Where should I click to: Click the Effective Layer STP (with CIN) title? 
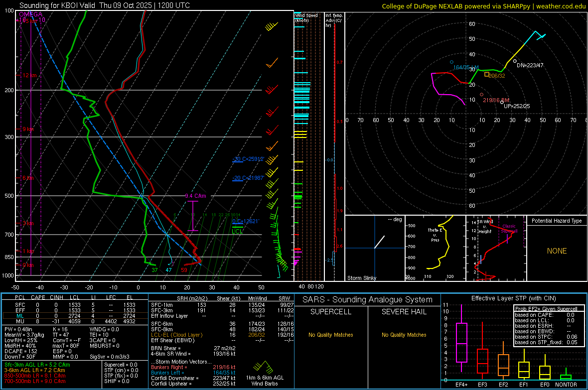click(x=514, y=298)
